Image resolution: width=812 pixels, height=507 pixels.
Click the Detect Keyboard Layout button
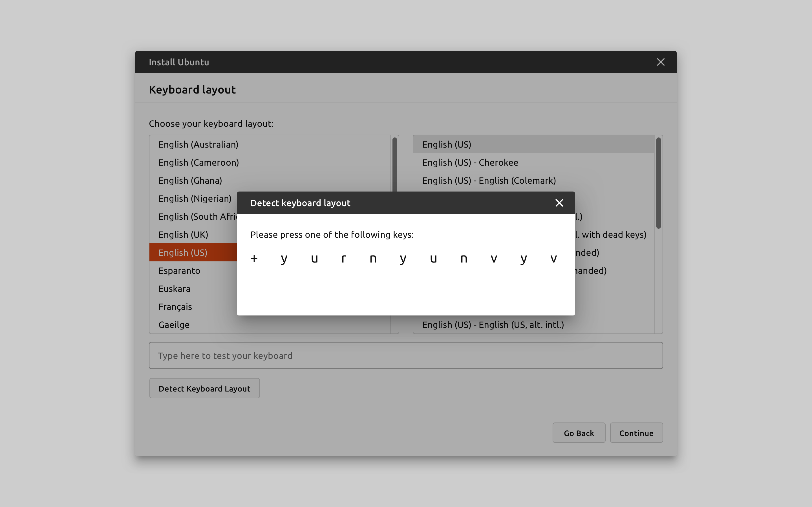click(204, 388)
